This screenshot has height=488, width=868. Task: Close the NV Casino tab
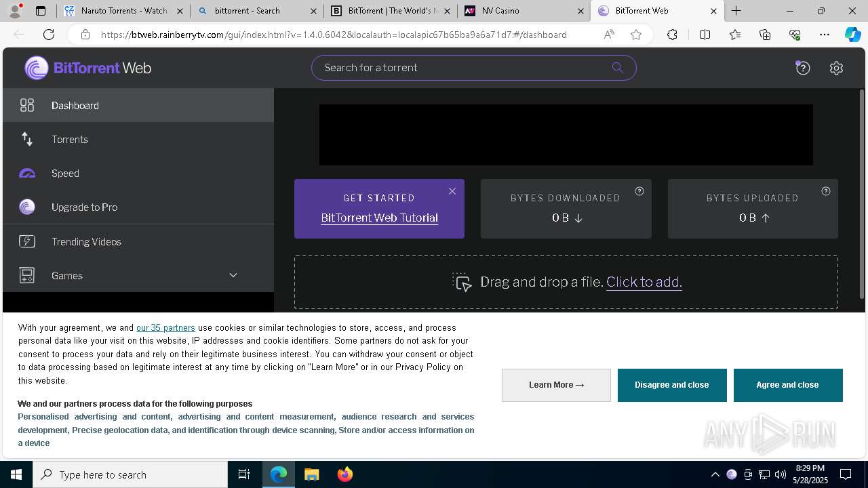coord(580,11)
